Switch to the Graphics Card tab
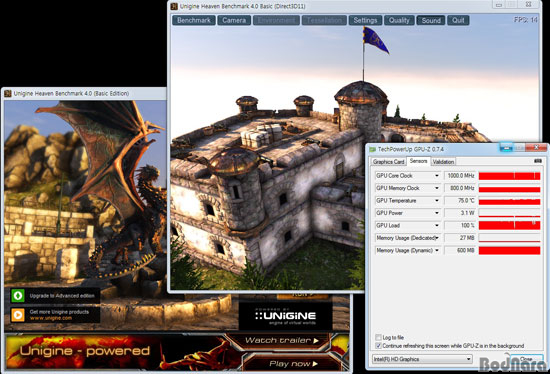This screenshot has width=550, height=374. [x=388, y=162]
